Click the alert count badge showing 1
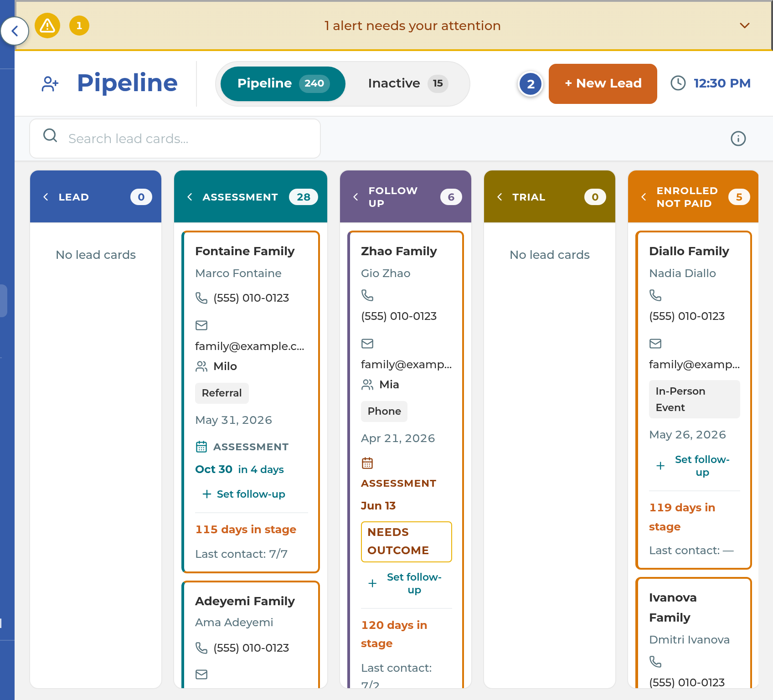 (79, 26)
